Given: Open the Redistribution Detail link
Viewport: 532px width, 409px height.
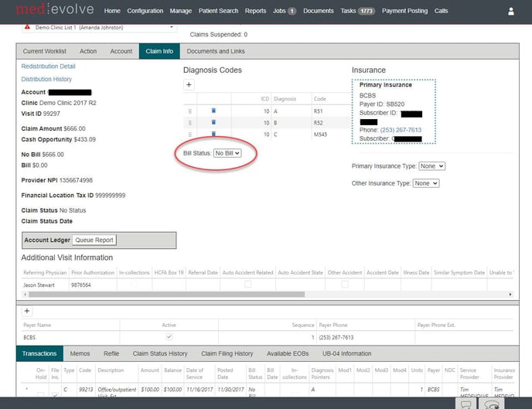Looking at the screenshot, I should tap(48, 66).
